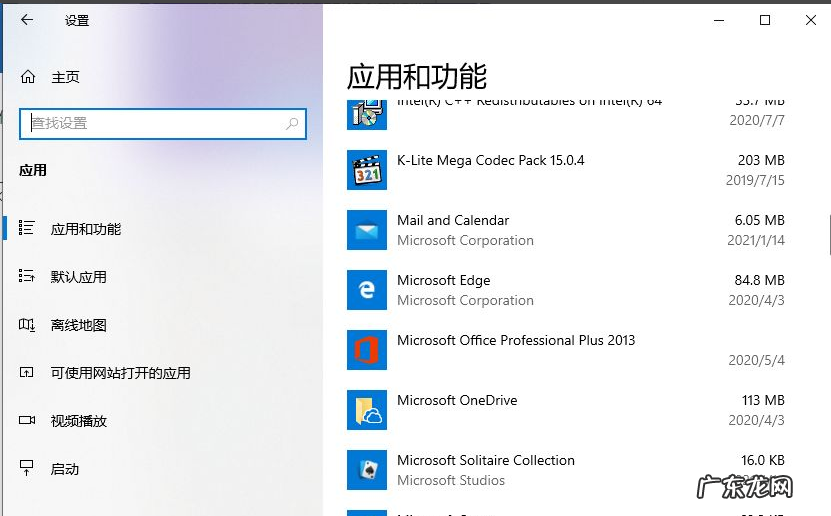
Task: Switch to 视频播放 page
Action: [x=78, y=421]
